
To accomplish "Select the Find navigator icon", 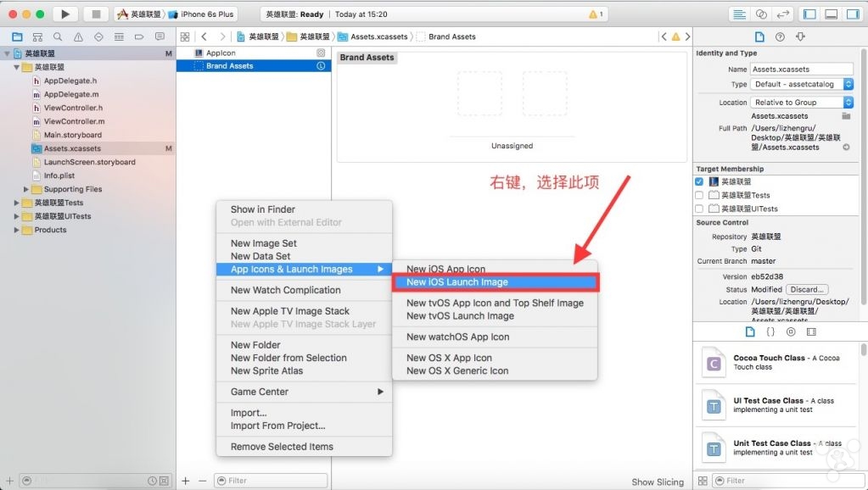I will [58, 37].
